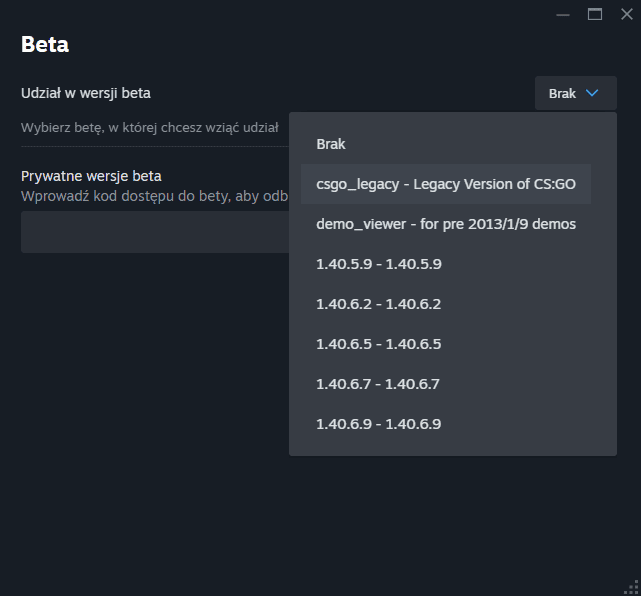Screen dimensions: 641x596
Task: Click the Beta heading text
Action: pyautogui.click(x=45, y=44)
